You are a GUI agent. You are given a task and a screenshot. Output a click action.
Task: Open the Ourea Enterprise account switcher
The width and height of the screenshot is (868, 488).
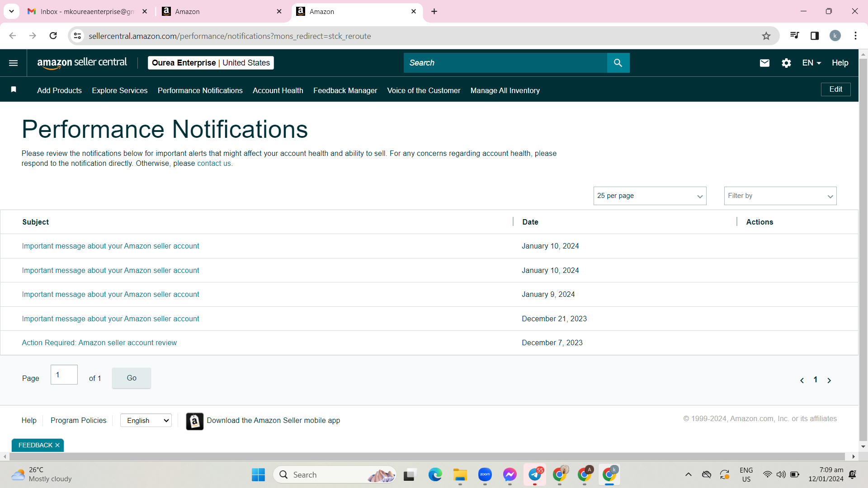[x=211, y=63]
